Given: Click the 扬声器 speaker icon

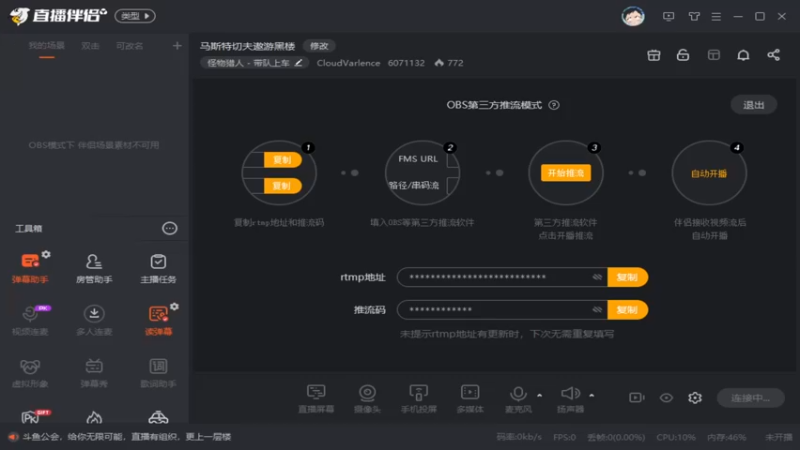Looking at the screenshot, I should click(570, 393).
